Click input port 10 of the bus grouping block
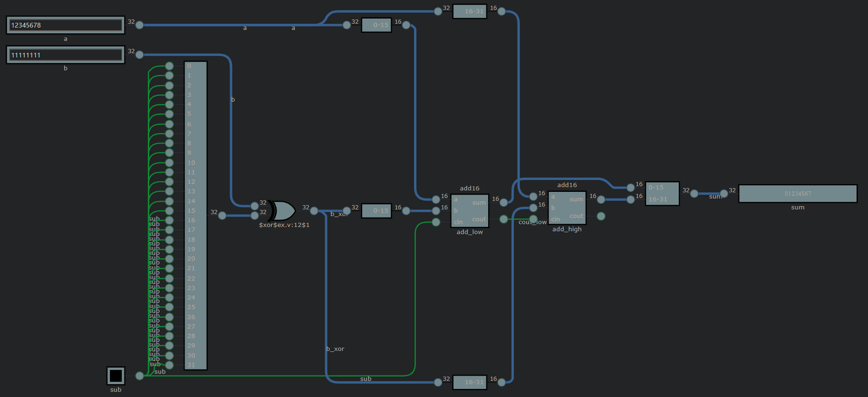 tap(169, 162)
